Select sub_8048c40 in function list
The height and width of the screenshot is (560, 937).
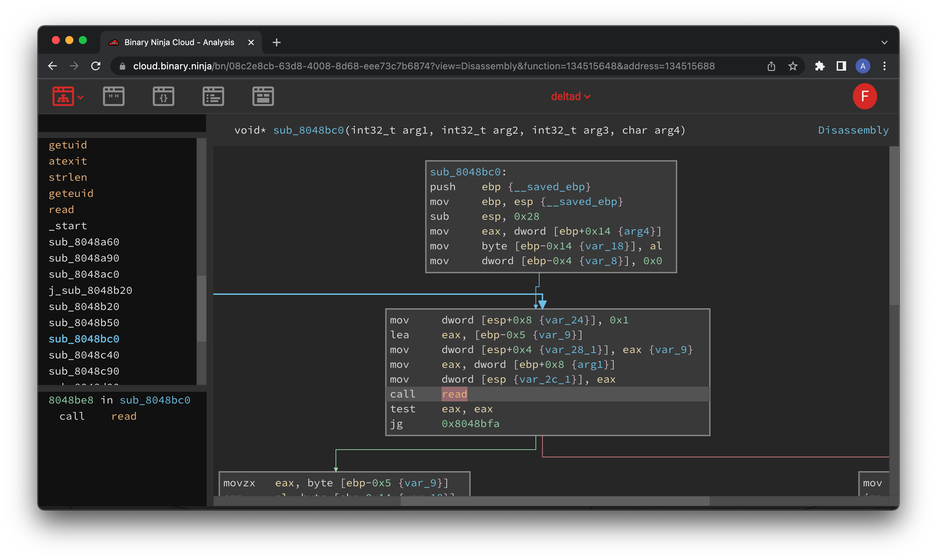pyautogui.click(x=84, y=355)
